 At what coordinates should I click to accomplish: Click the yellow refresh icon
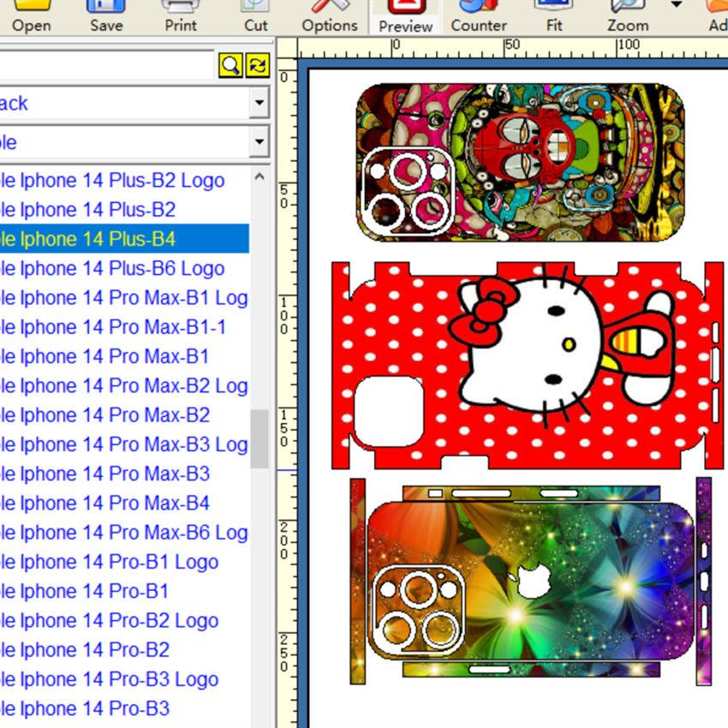(258, 65)
